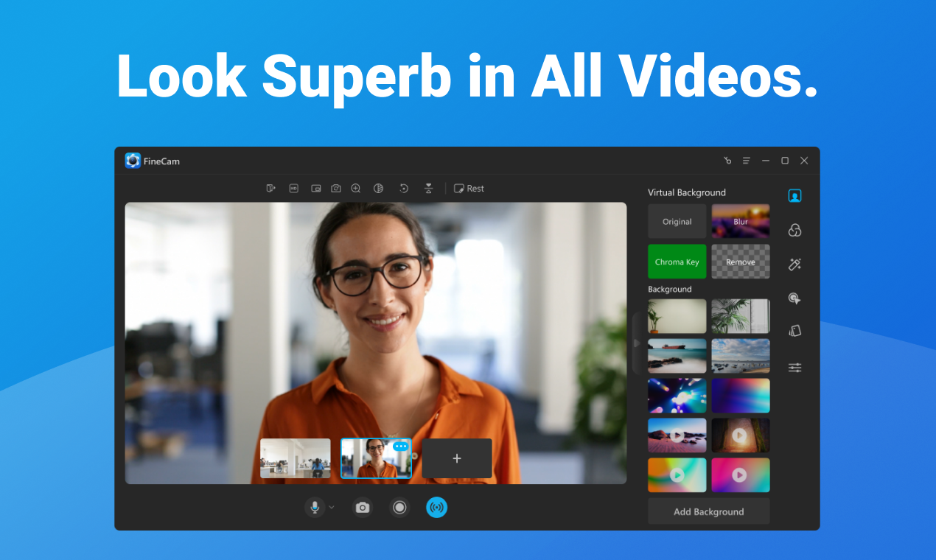
Task: Select the Blur background option
Action: 741,221
